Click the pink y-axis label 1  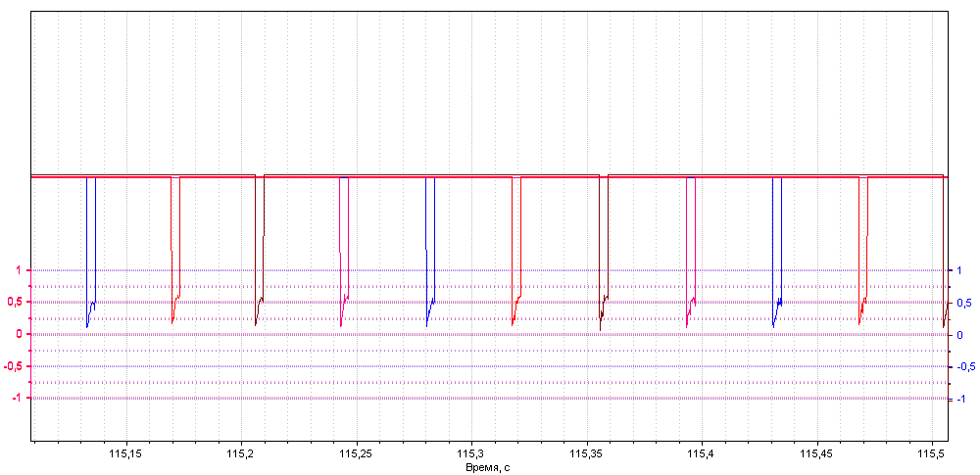19,270
